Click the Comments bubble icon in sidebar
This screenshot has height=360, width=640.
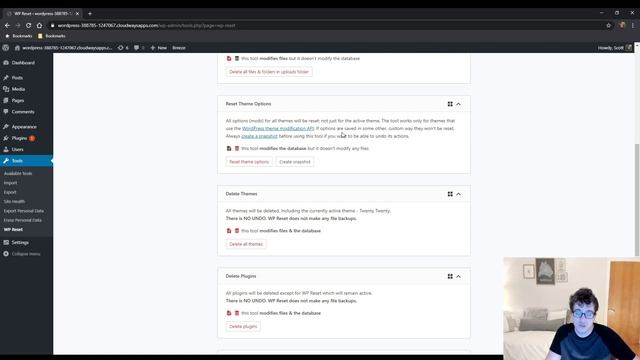(x=6, y=112)
